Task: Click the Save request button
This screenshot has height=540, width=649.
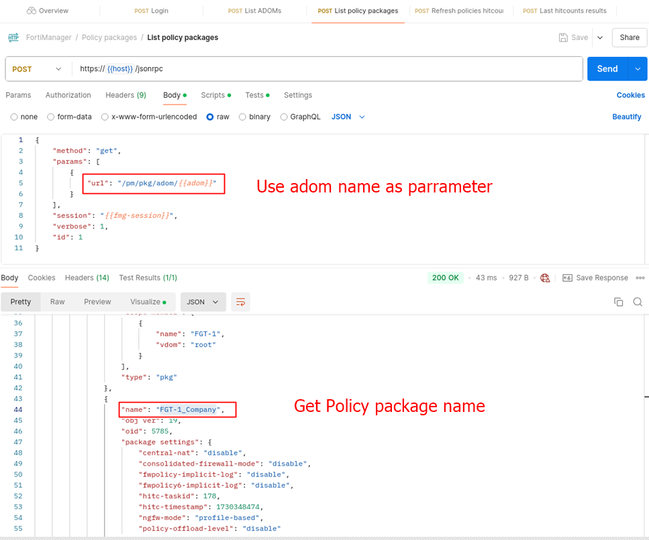Action: pos(571,37)
